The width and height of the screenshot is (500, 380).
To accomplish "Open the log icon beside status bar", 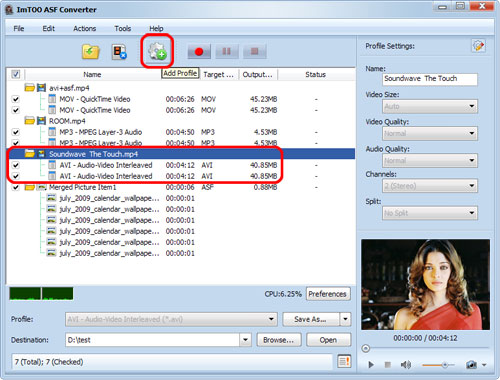I will (x=344, y=361).
